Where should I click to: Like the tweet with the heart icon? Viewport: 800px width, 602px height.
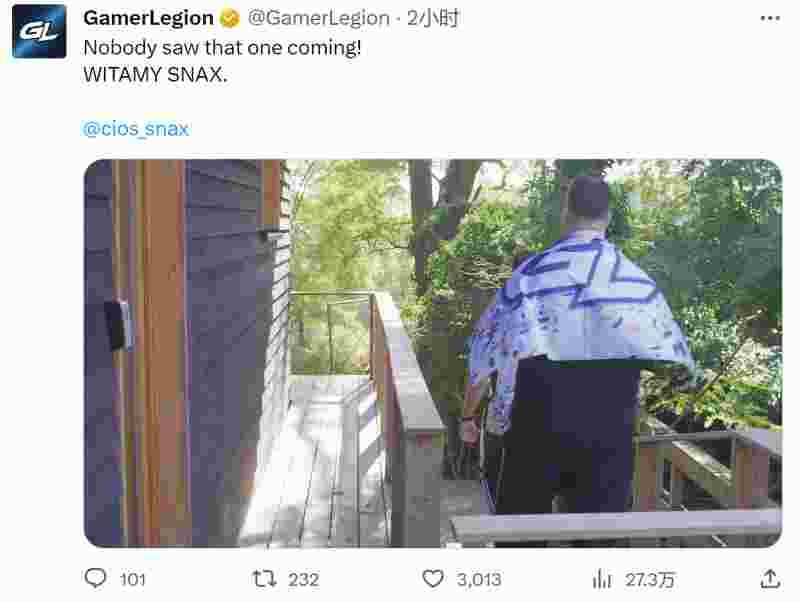433,579
